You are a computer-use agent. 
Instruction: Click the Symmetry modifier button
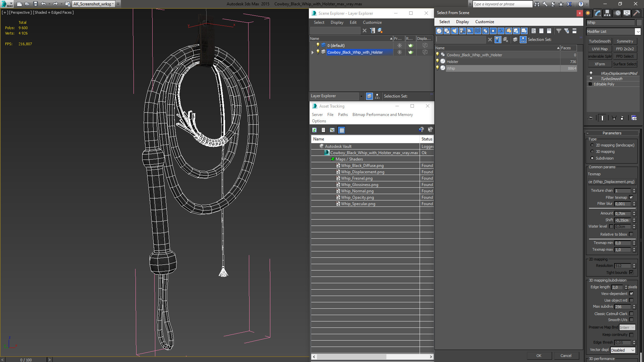(625, 41)
